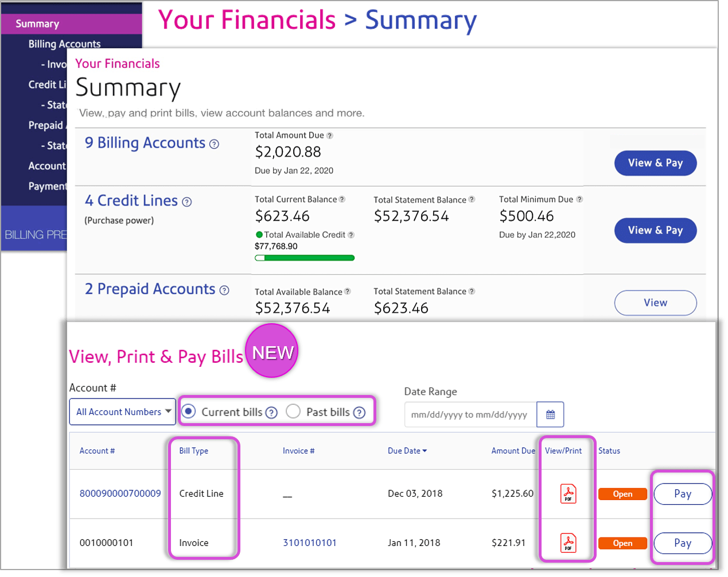The width and height of the screenshot is (728, 577).
Task: Open the PDF bill for account 800090000700009
Action: pos(567,494)
